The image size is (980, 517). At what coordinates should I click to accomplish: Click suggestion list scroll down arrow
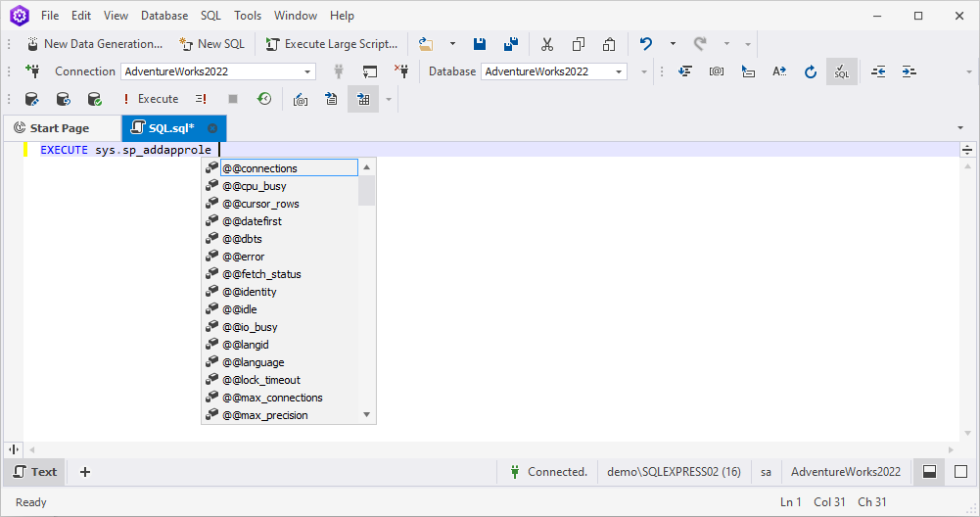click(367, 414)
